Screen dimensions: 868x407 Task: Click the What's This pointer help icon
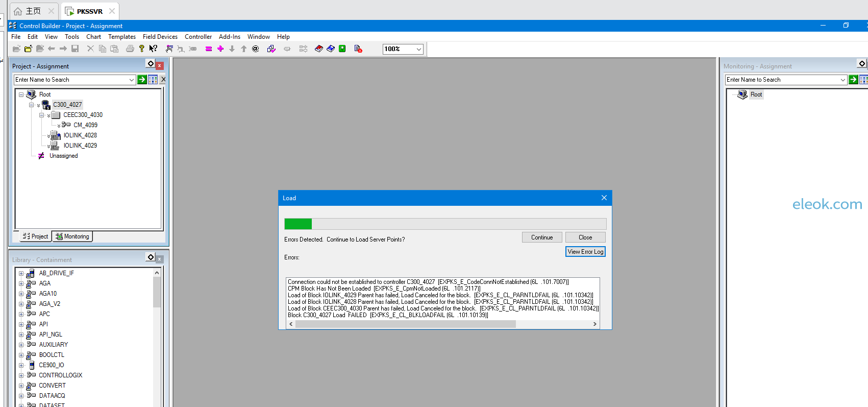153,49
